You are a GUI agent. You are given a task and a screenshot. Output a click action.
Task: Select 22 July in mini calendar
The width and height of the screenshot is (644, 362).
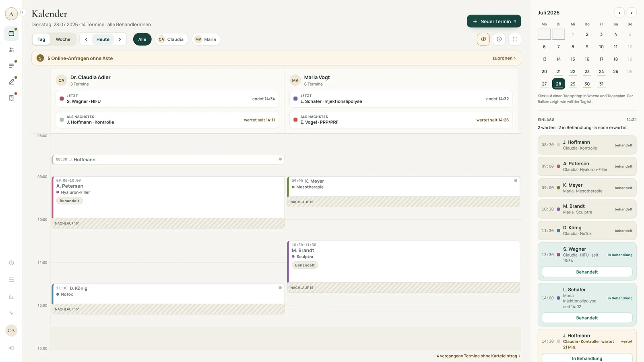tap(573, 72)
